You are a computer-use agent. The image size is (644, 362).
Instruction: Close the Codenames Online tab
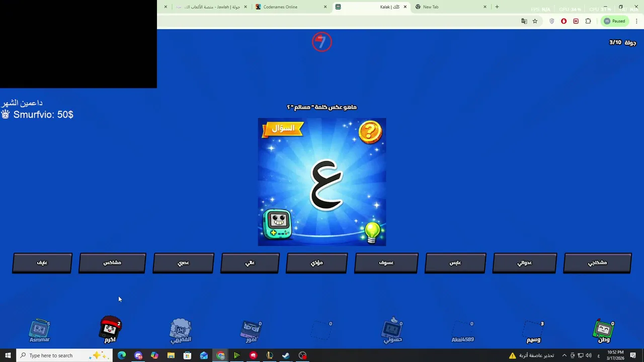click(x=325, y=7)
